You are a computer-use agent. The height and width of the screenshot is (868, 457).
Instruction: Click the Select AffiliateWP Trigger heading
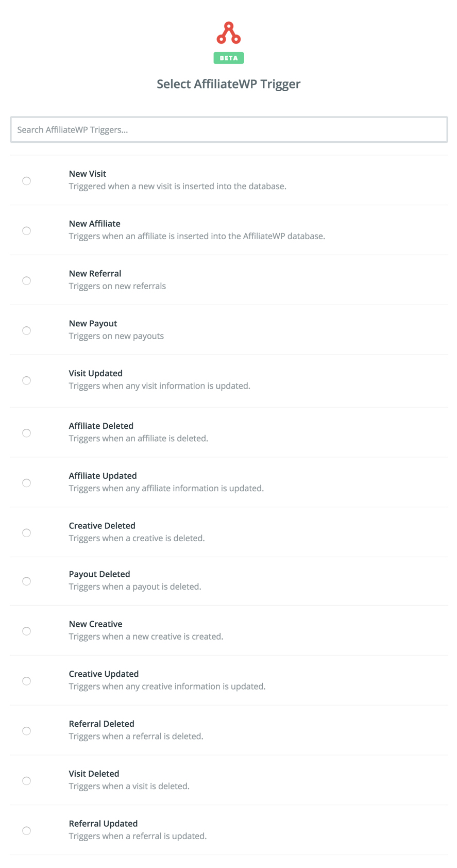[229, 84]
